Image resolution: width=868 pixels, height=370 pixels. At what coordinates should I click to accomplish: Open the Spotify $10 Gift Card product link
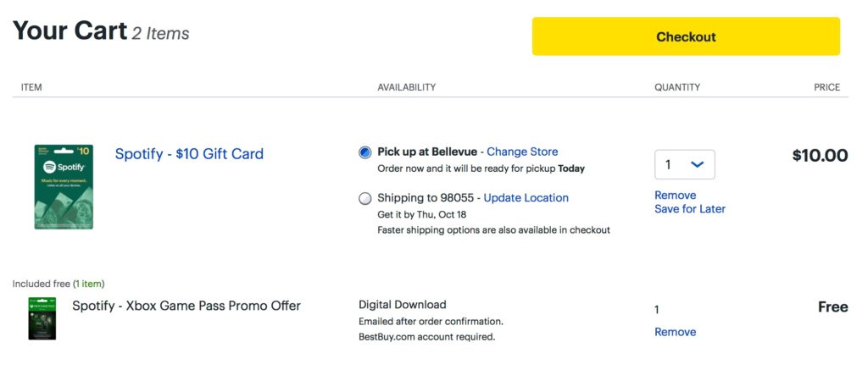[x=189, y=154]
